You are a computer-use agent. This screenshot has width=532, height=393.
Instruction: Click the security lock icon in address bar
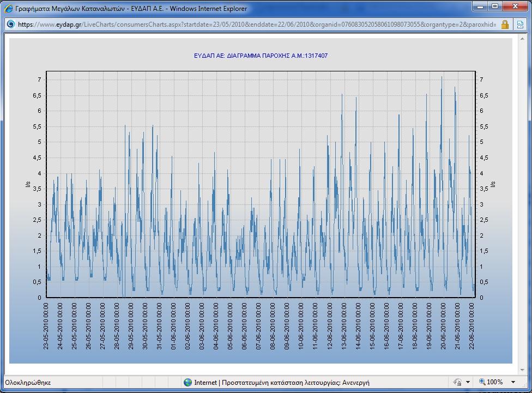click(505, 25)
